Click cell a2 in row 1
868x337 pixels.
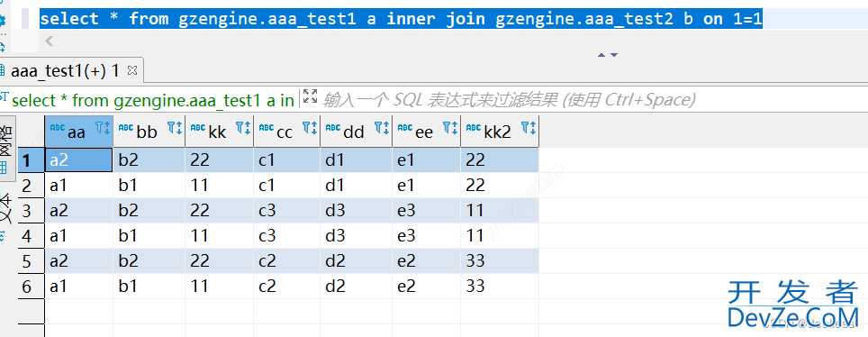(x=78, y=159)
